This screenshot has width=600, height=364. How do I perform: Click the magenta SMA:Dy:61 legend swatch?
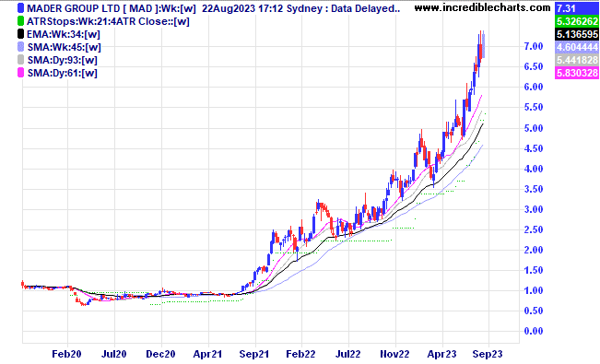coord(20,73)
